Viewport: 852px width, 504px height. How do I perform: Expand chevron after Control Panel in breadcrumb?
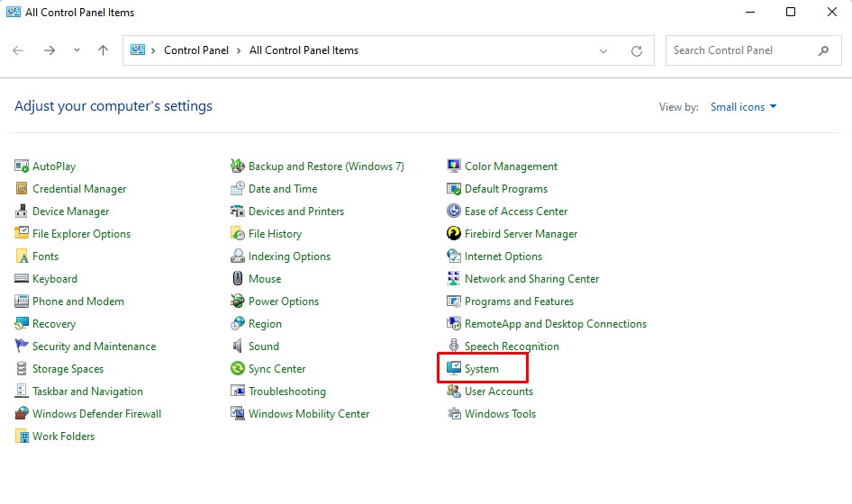pos(239,50)
